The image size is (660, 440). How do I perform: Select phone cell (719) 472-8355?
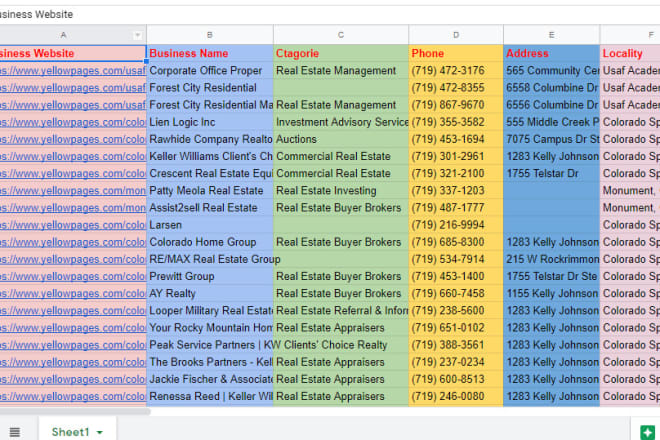456,88
